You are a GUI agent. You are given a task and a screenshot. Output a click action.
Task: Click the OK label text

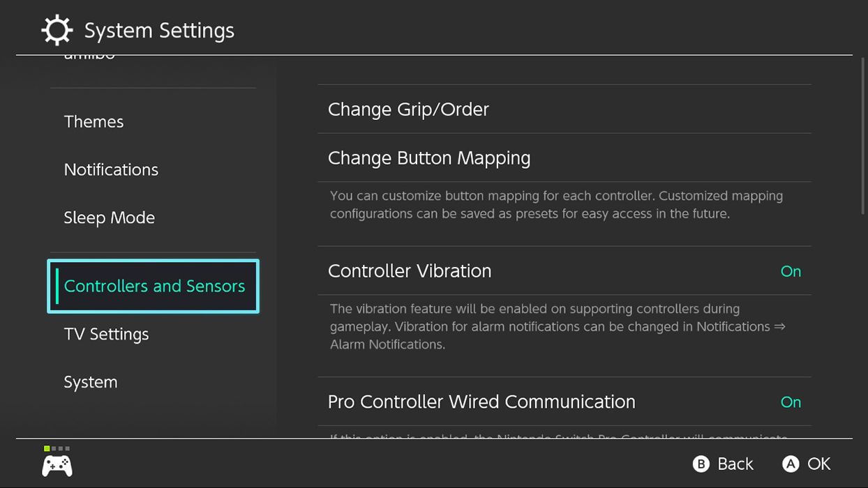click(x=819, y=464)
